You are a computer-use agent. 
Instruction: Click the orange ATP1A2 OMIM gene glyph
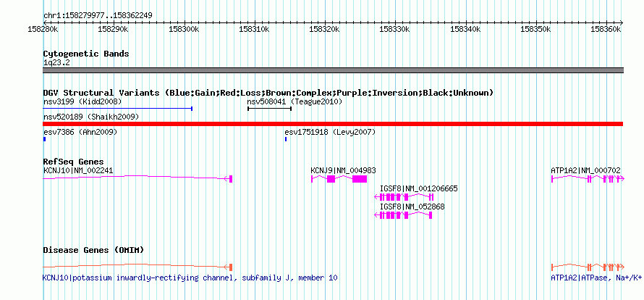click(x=588, y=267)
